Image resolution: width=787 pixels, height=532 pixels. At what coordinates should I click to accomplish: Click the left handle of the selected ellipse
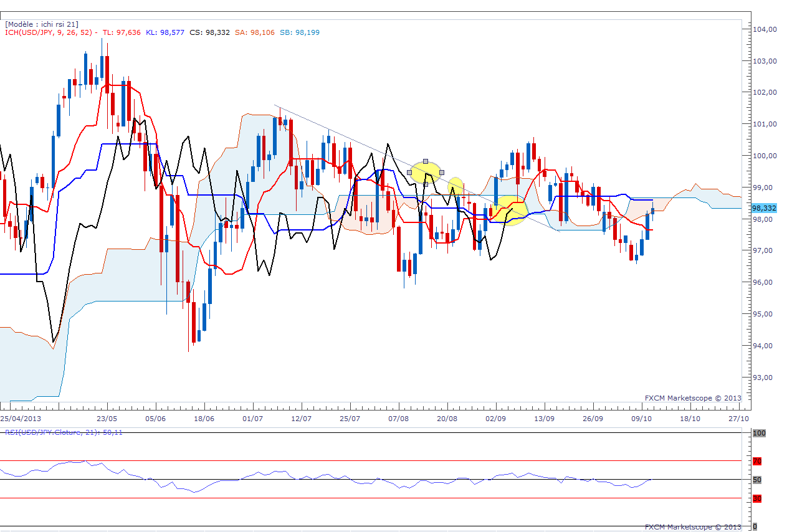click(x=409, y=172)
